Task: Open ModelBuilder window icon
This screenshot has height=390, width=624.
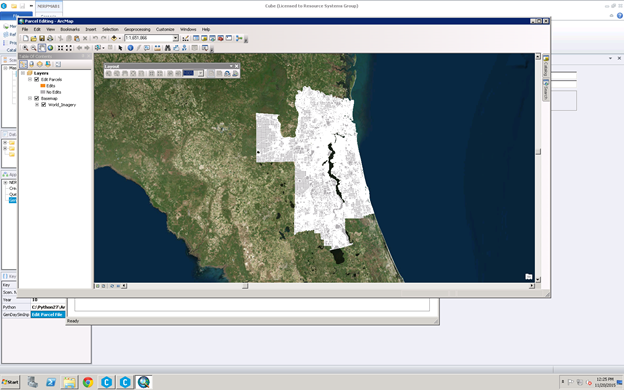Action: coord(239,38)
